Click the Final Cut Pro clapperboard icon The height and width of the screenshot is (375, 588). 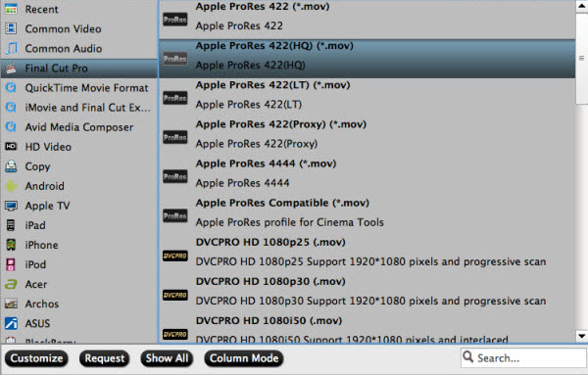pyautogui.click(x=11, y=68)
